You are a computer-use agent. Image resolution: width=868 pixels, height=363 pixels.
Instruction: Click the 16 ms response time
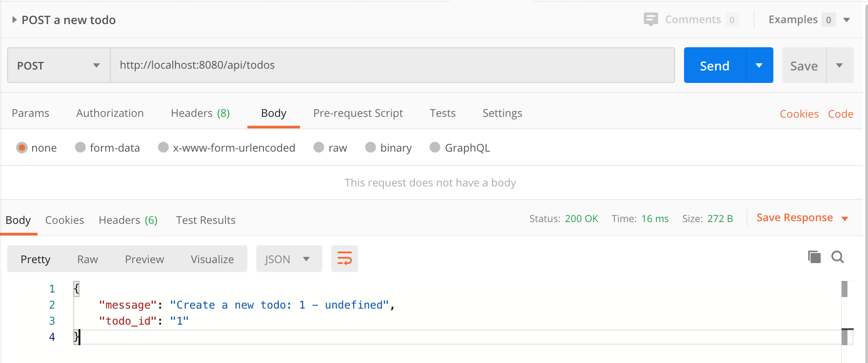click(x=655, y=219)
